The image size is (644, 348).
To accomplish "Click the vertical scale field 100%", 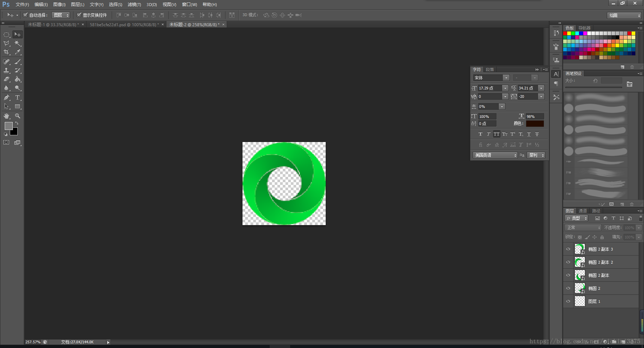I will pyautogui.click(x=487, y=117).
